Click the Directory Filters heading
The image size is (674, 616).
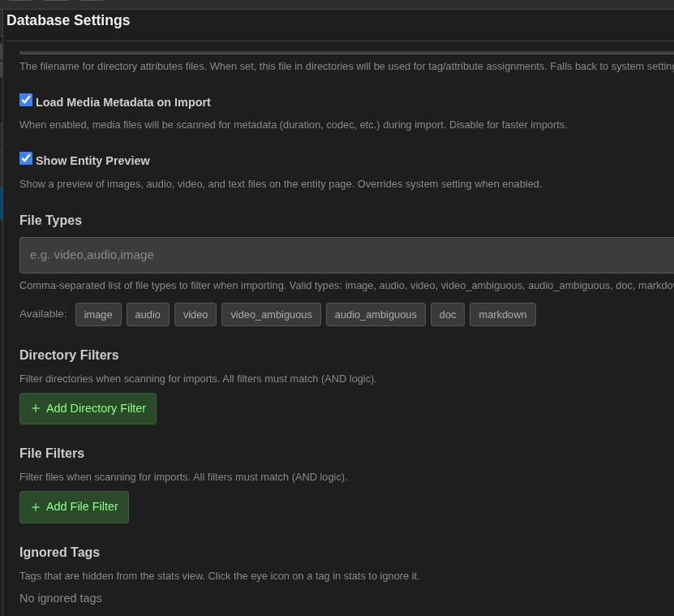[x=69, y=355]
